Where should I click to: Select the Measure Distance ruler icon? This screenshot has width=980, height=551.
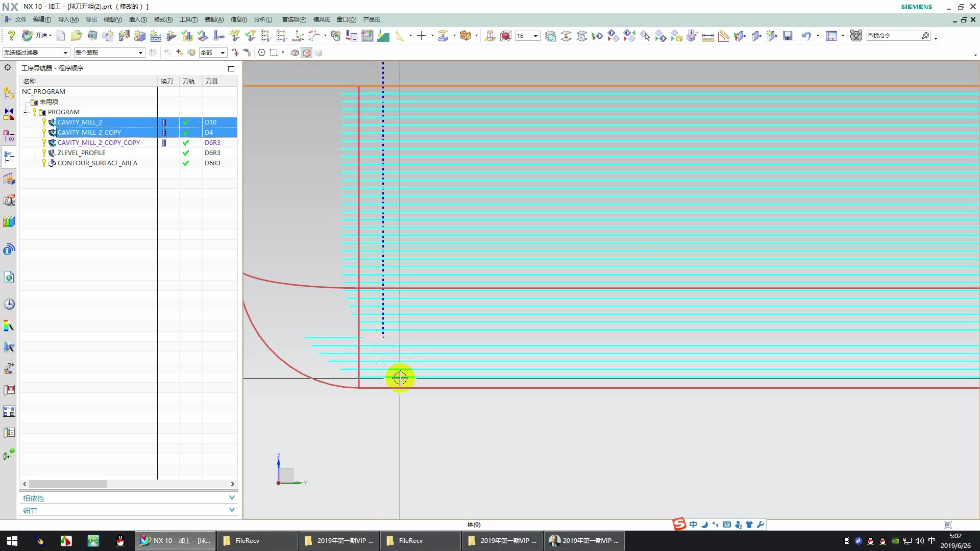[708, 36]
